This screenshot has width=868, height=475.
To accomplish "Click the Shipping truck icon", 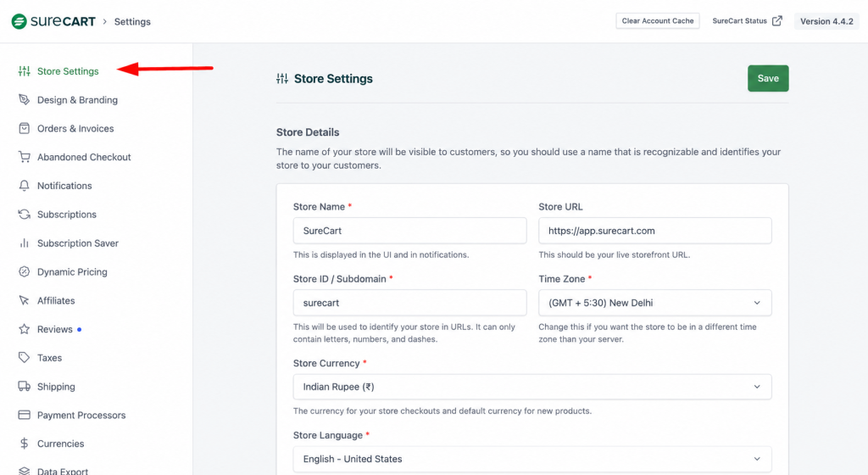I will coord(24,387).
